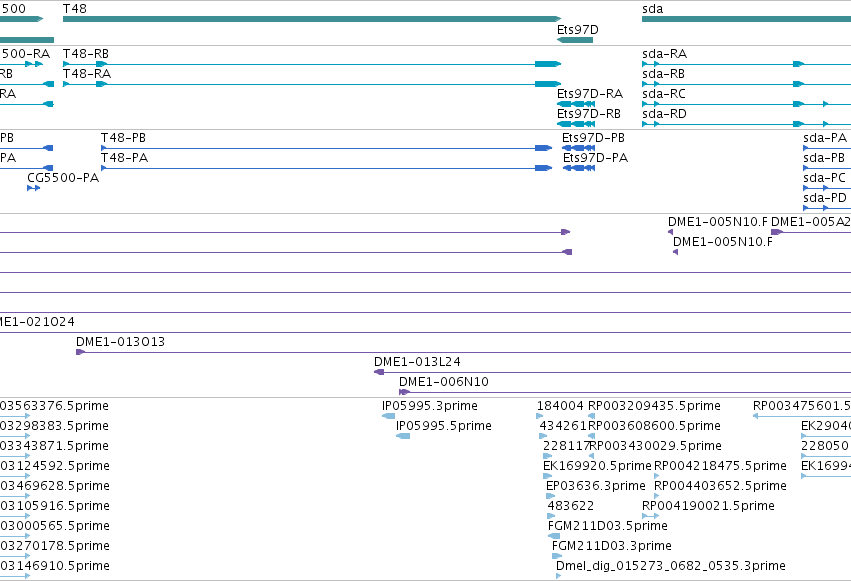
Task: Click the DME1-013L24 clone label
Action: point(417,362)
